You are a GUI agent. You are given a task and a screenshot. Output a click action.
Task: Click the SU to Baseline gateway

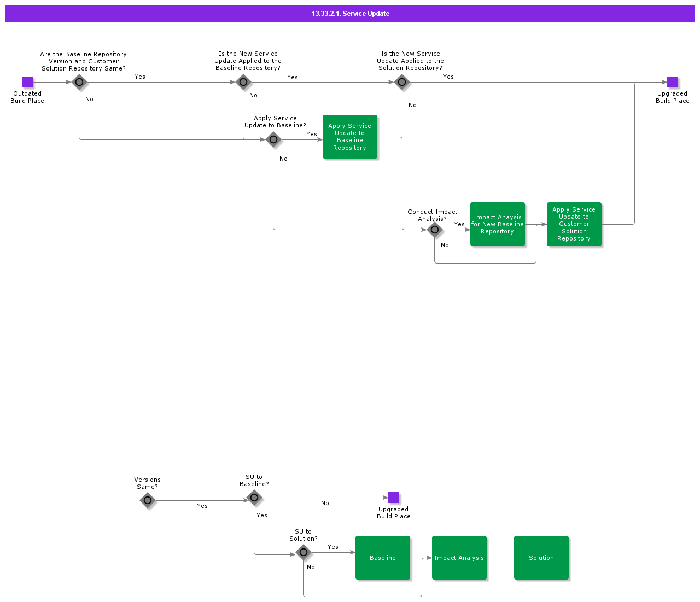[254, 498]
